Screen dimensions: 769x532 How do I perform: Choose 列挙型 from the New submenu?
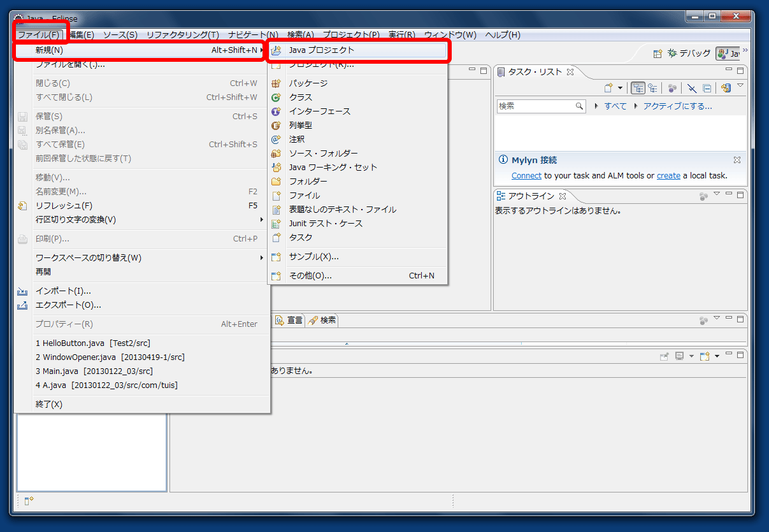[x=357, y=126]
